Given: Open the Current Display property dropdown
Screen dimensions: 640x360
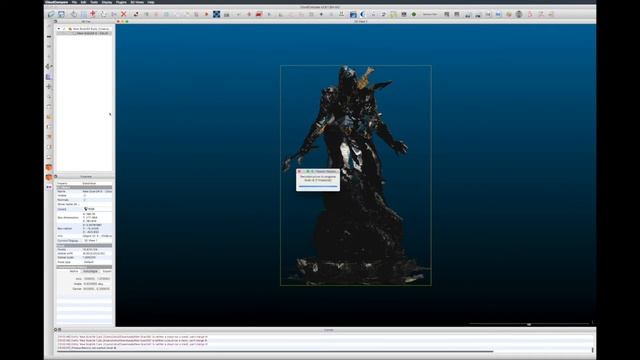Looking at the screenshot, I should pos(97,240).
